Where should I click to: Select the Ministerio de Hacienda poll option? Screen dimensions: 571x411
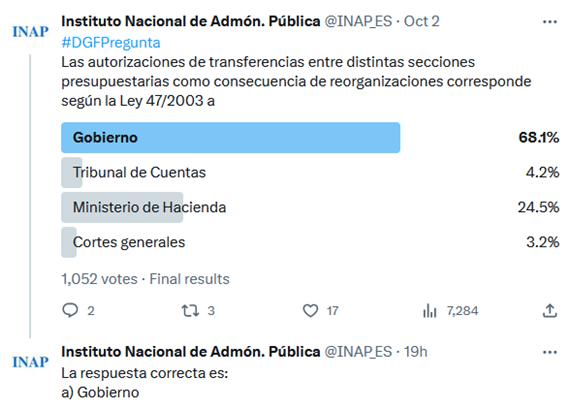[310, 207]
